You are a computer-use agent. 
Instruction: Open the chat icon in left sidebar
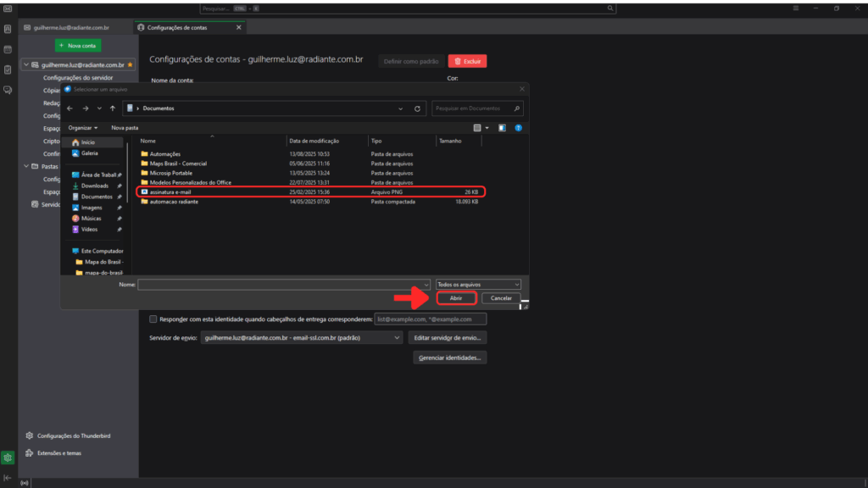tap(8, 89)
